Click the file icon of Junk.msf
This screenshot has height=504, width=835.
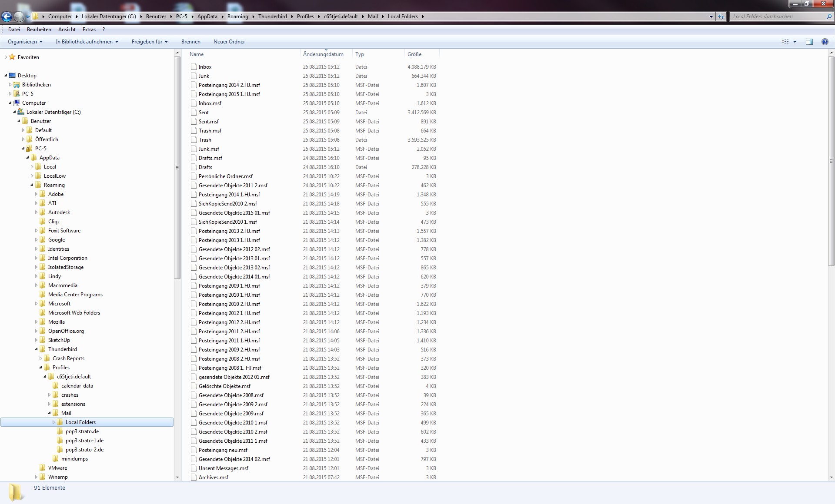[x=194, y=149]
